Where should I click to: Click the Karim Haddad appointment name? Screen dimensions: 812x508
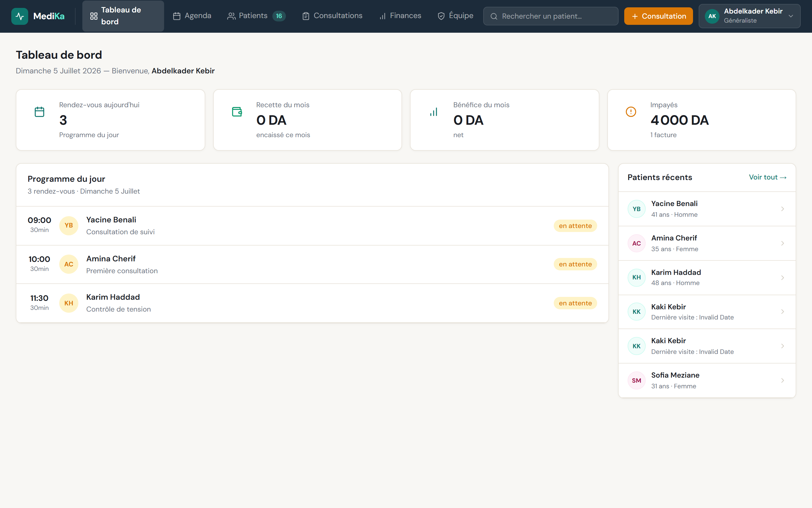113,297
